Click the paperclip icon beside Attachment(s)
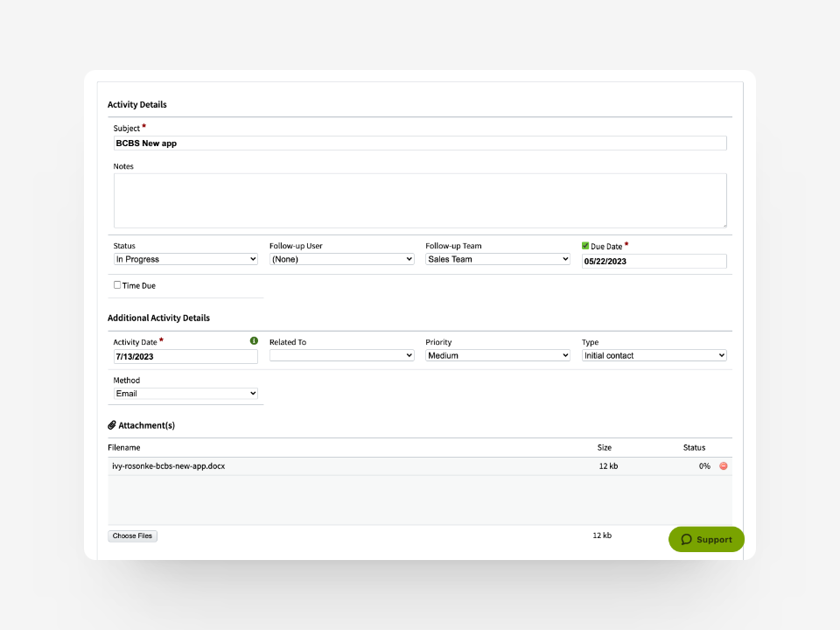The image size is (840, 630). pos(111,424)
